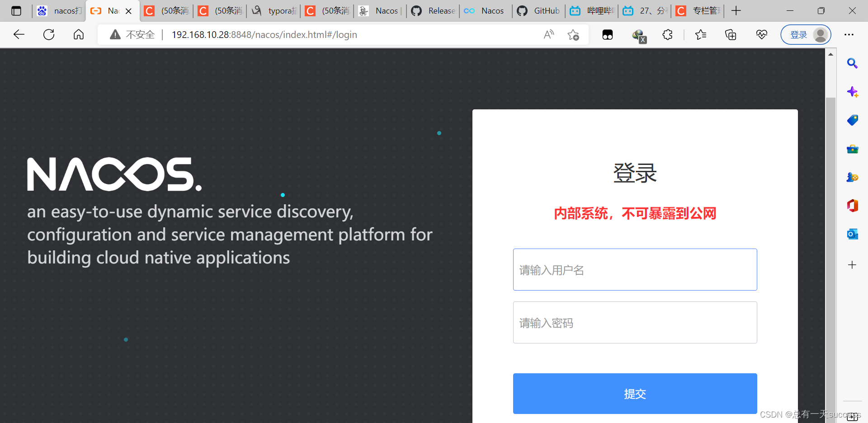Close the active Nacos tab
The width and height of the screenshot is (868, 423).
(129, 11)
